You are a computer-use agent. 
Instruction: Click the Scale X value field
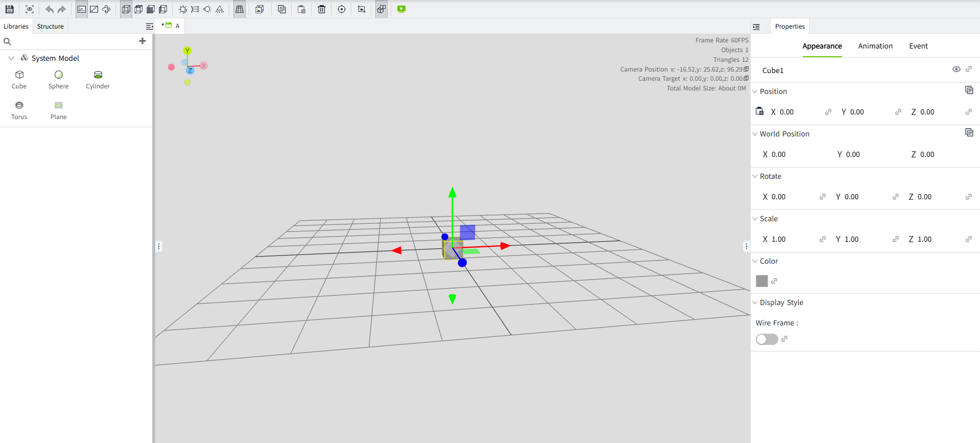coord(779,239)
